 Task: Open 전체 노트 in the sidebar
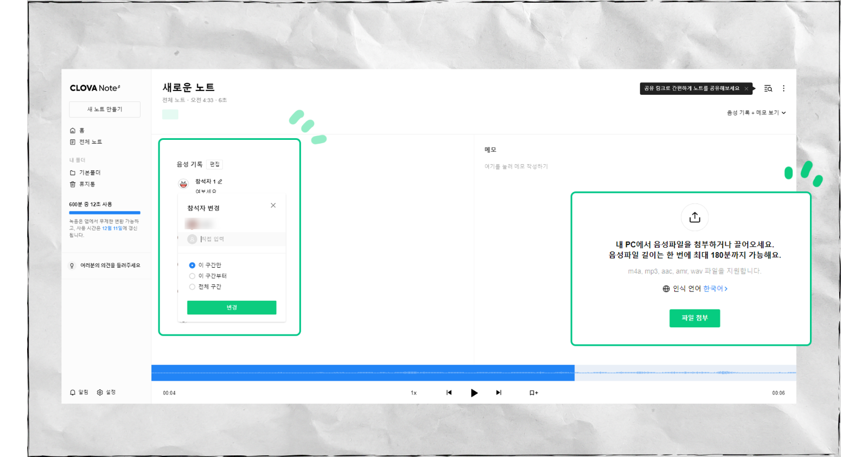pyautogui.click(x=86, y=142)
